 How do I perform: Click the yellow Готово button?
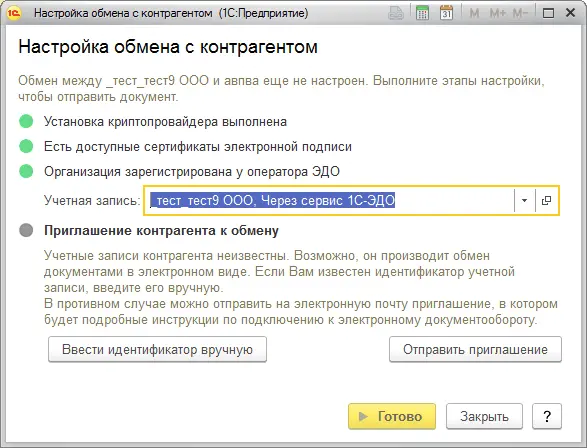coord(392,416)
